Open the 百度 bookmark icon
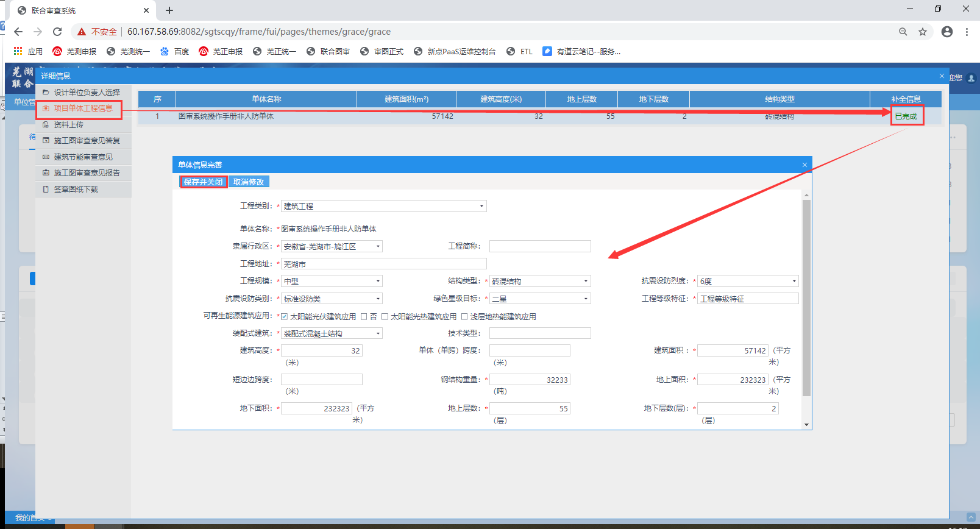The image size is (980, 529). click(165, 51)
